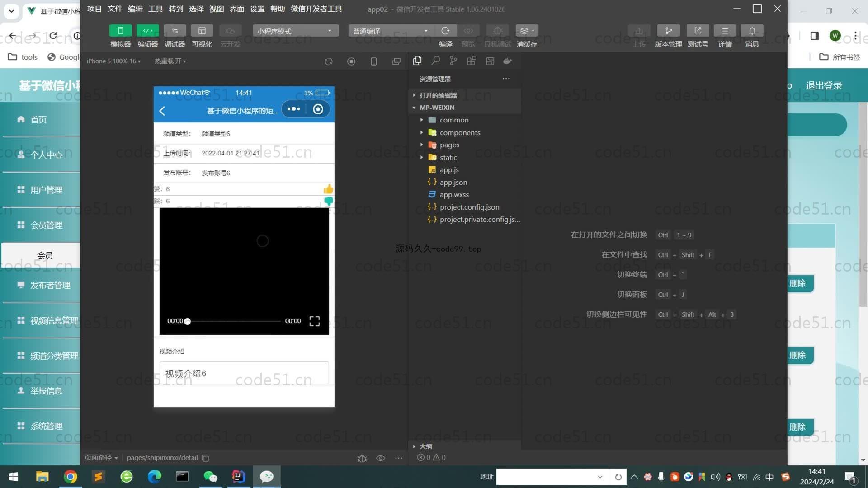Screen dimensions: 868x488
Task: Click the simulator phone device icon
Action: pyautogui.click(x=374, y=61)
